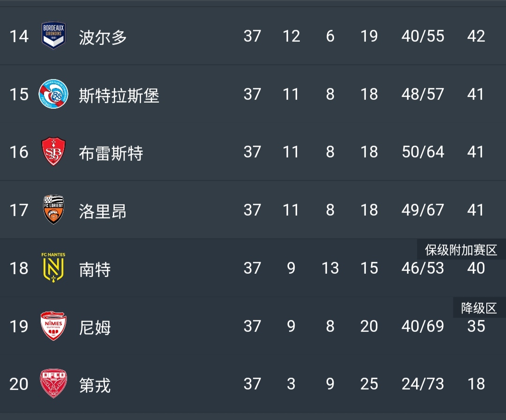Tap the 保级附加赛区 label
Image resolution: width=506 pixels, height=420 pixels.
pos(461,250)
